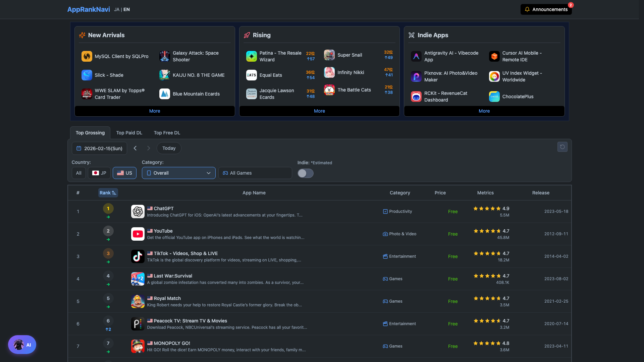The image size is (644, 362).
Task: Click the TikTok app icon
Action: (x=138, y=256)
